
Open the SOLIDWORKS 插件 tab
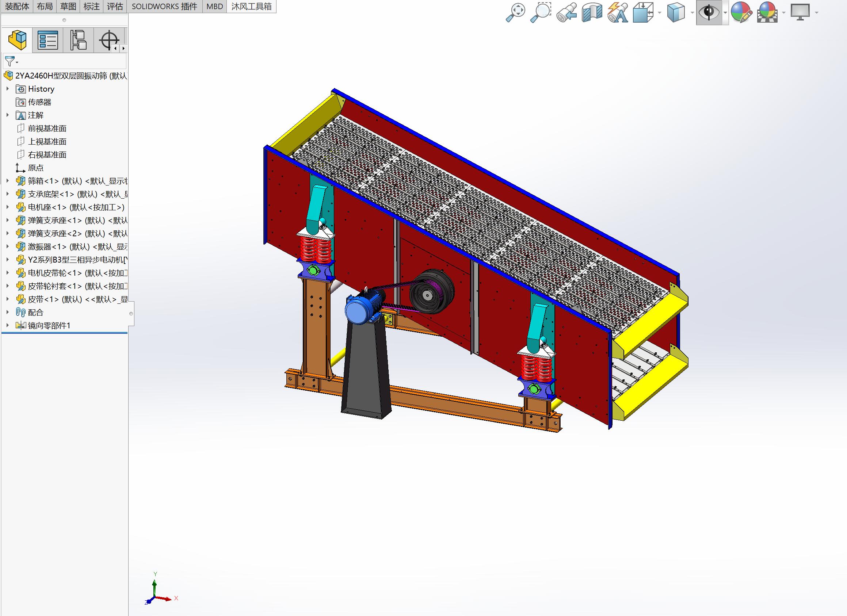coord(164,6)
